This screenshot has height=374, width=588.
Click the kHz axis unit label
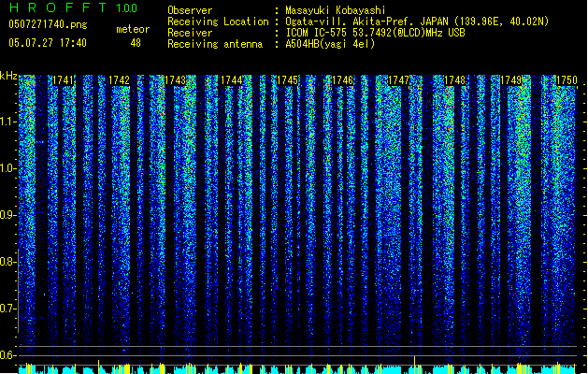coord(8,76)
